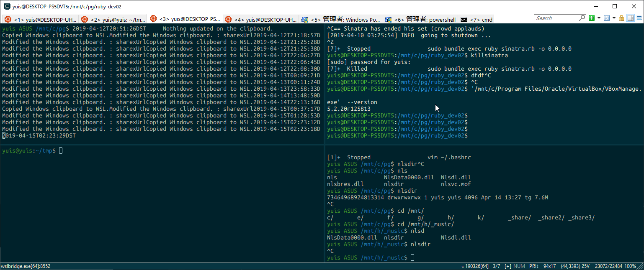Viewport: 644px width, 270px height.
Task: Focus the Search input field
Action: coord(556,18)
